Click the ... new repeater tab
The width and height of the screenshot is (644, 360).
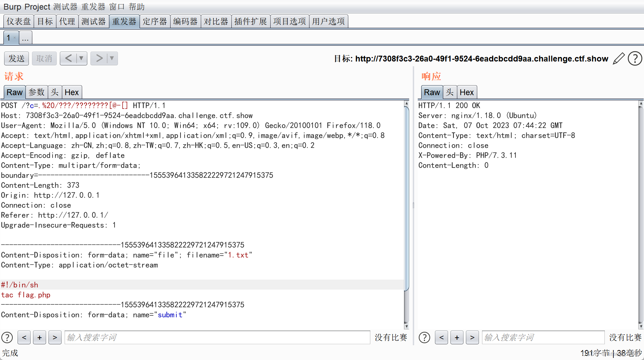pyautogui.click(x=25, y=38)
